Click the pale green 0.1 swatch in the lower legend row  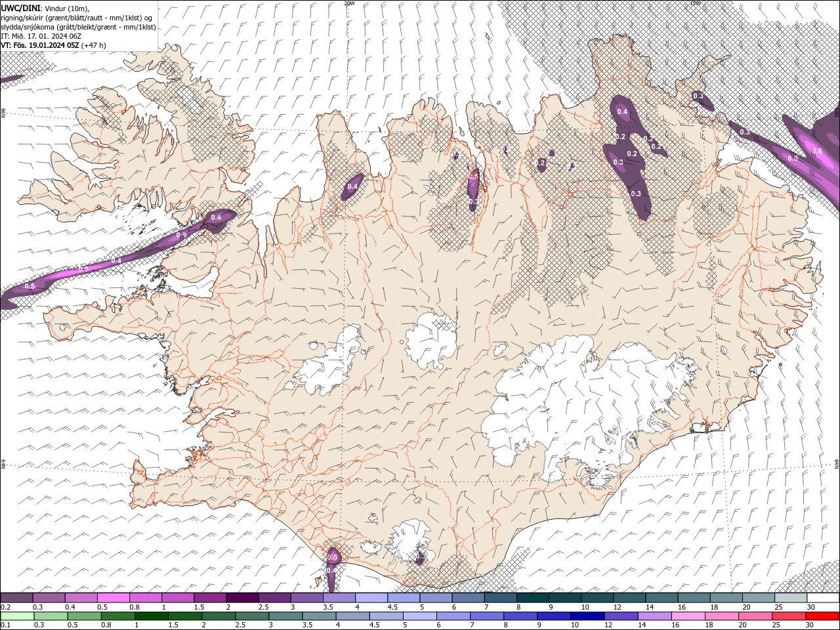click(17, 616)
